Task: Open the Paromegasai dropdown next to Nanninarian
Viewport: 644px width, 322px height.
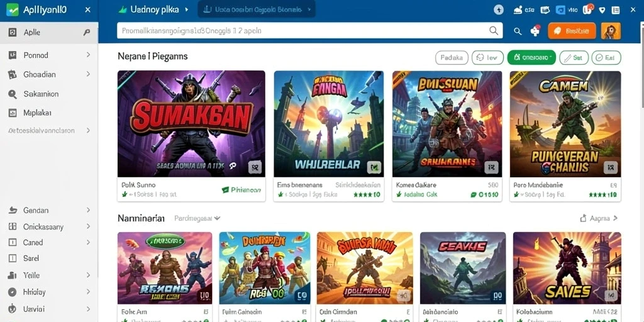Action: tap(197, 218)
